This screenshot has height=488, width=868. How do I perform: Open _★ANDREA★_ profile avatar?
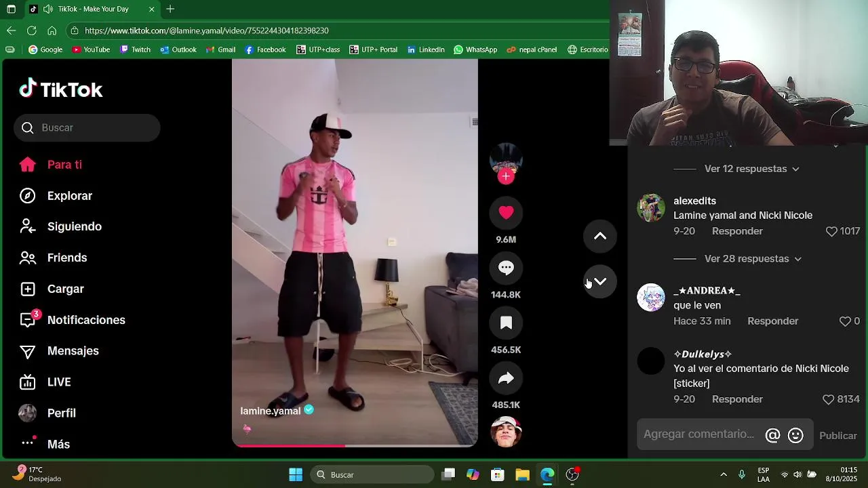point(651,298)
